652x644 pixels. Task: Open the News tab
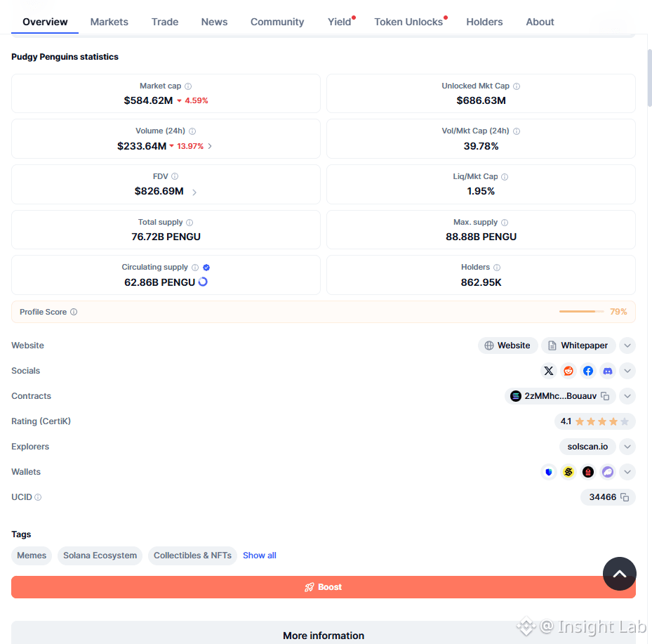coord(214,22)
